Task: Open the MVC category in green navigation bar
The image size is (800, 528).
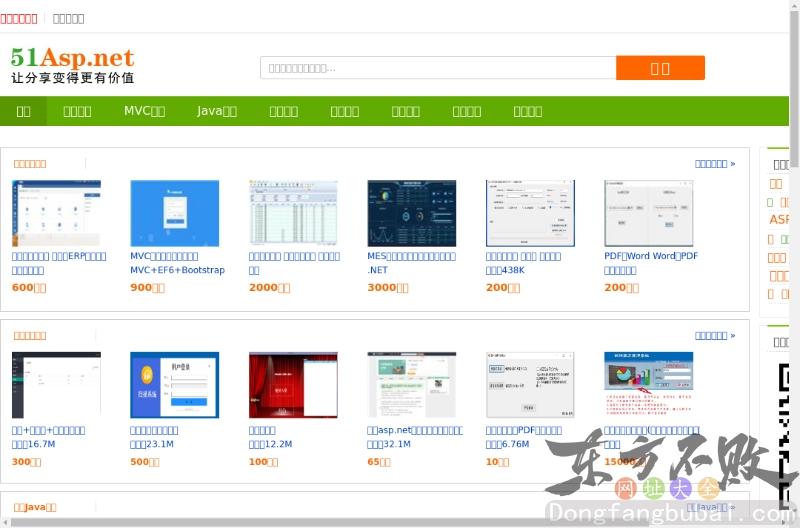Action: tap(144, 111)
